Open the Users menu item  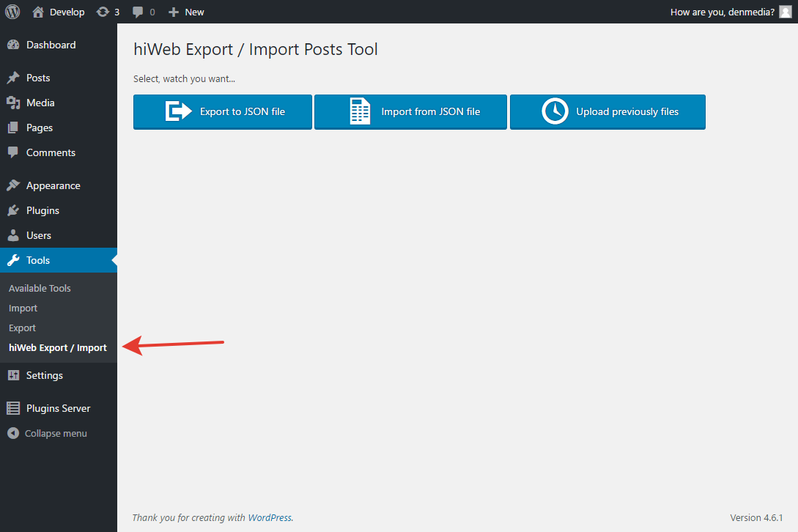(59, 235)
